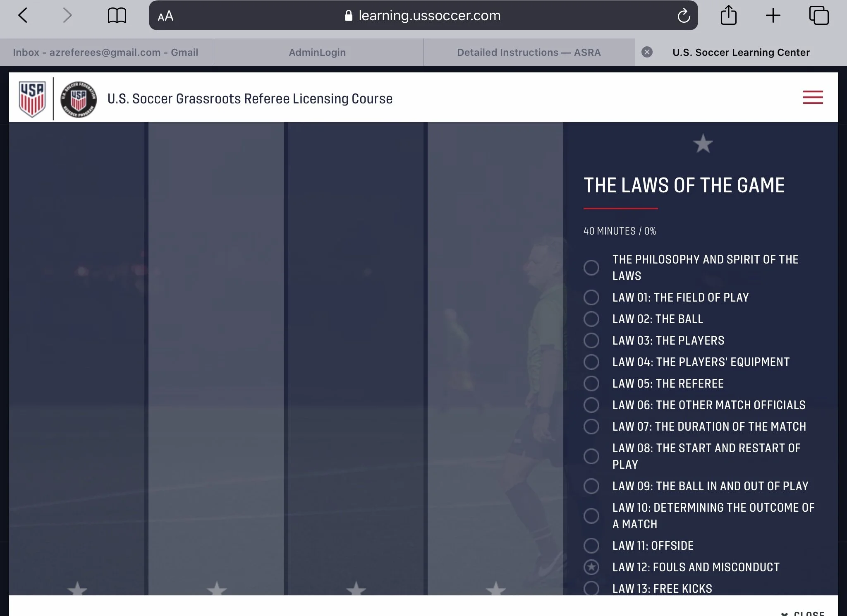
Task: Switch to the AdminLogin tab
Action: (317, 53)
